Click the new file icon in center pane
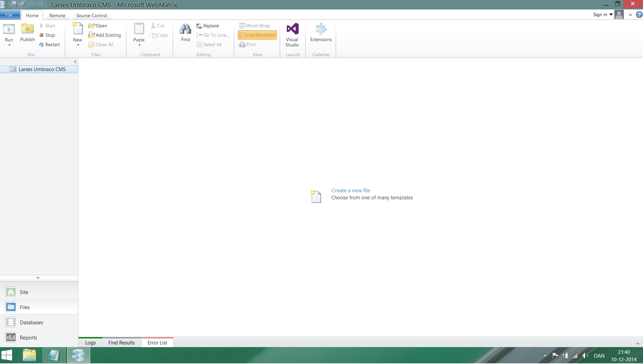643x364 pixels. [316, 197]
